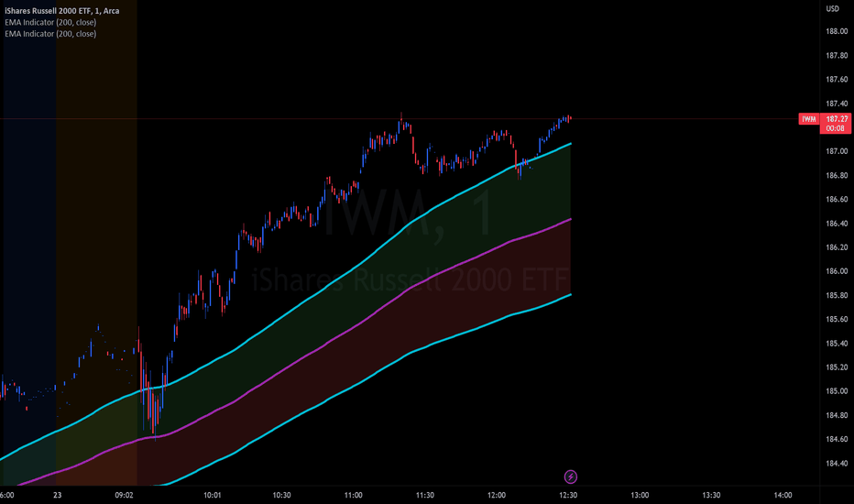Click the 185.80 price scale value
This screenshot has width=854, height=504.
[x=837, y=295]
